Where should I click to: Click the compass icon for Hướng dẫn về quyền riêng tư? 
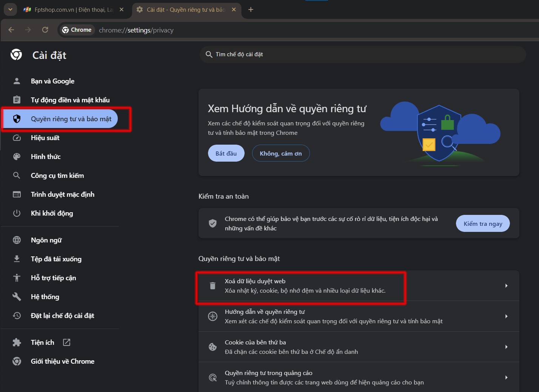[213, 316]
